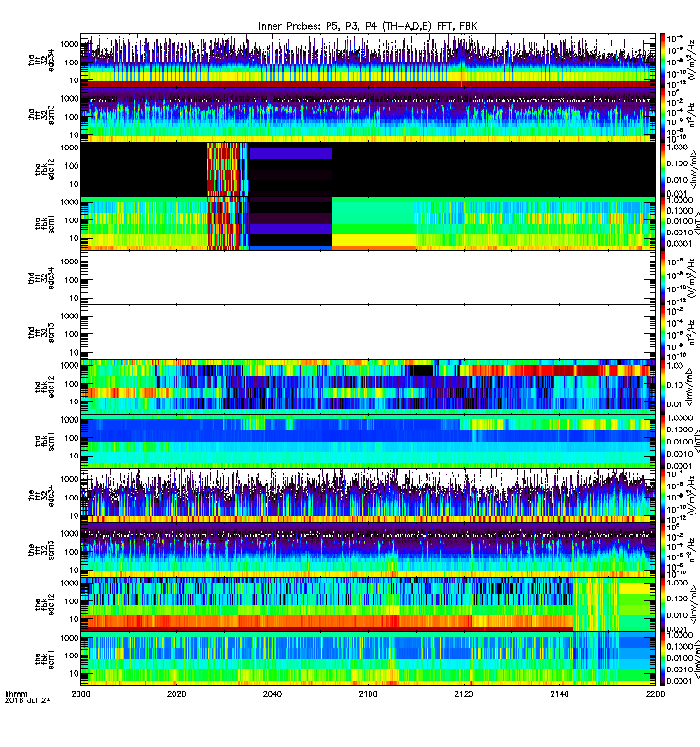Click the "the fff 32 edc34" y-axis label
The height and width of the screenshot is (747, 700).
41,496
